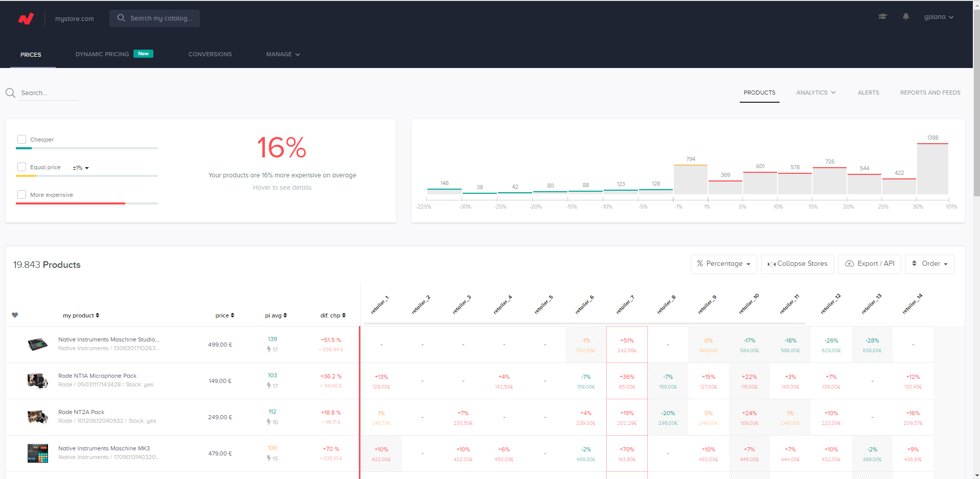Enable the More expensive checkbox
The width and height of the screenshot is (980, 479).
point(21,194)
